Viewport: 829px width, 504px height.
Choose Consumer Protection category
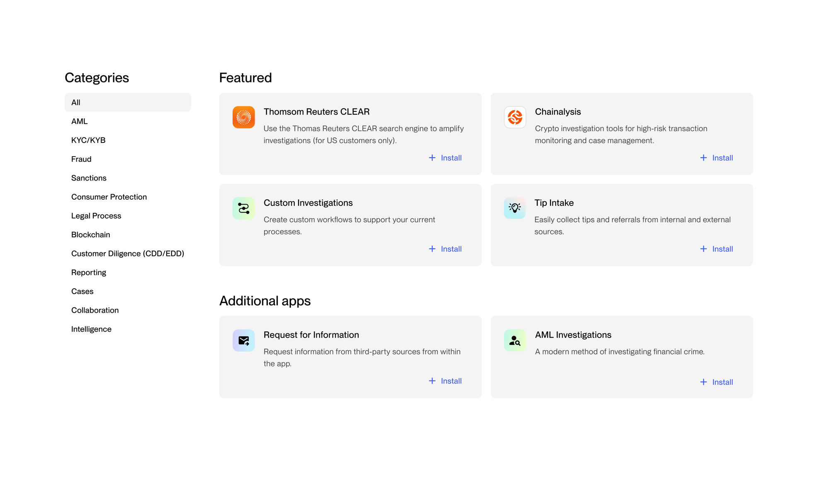pos(128,197)
